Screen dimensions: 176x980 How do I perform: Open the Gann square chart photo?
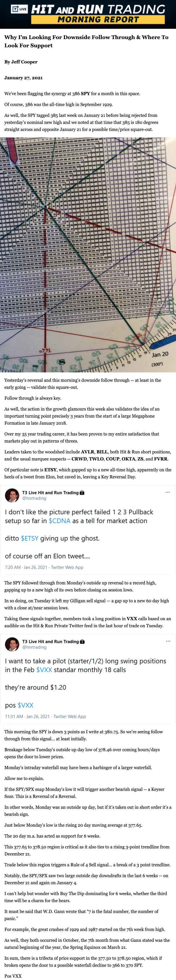[88, 255]
